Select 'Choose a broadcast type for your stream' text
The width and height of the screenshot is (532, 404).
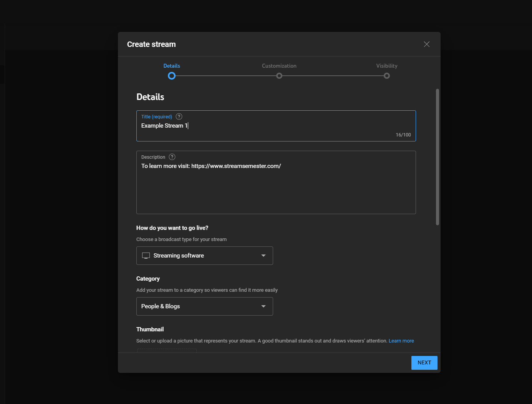tap(181, 239)
